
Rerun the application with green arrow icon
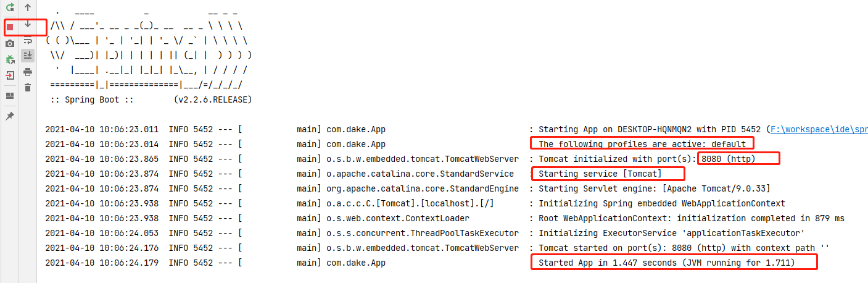click(x=10, y=8)
